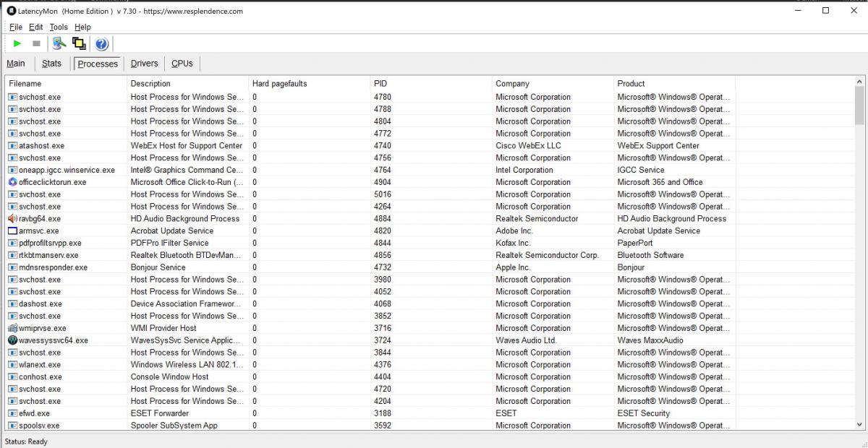Click the "WMI Provider Host" description cell

163,328
